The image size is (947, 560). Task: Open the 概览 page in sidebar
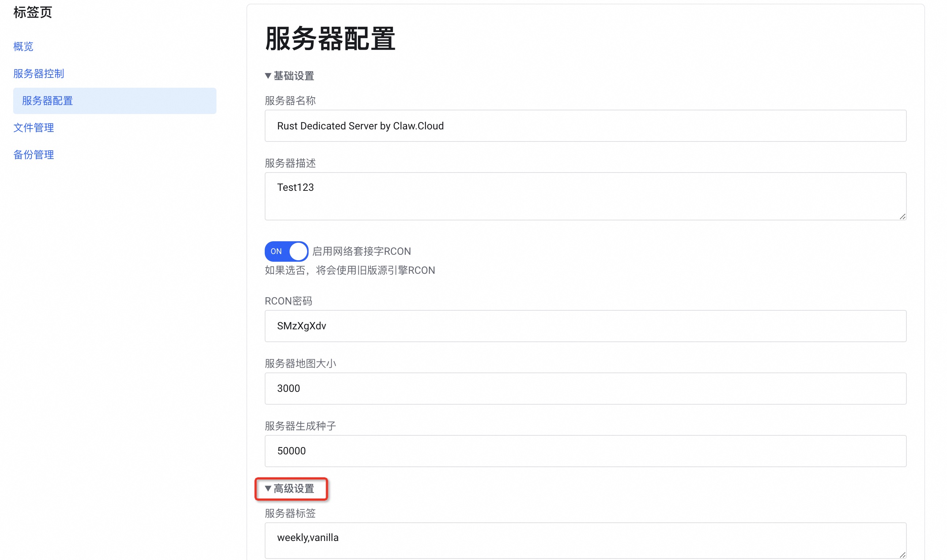(x=23, y=46)
